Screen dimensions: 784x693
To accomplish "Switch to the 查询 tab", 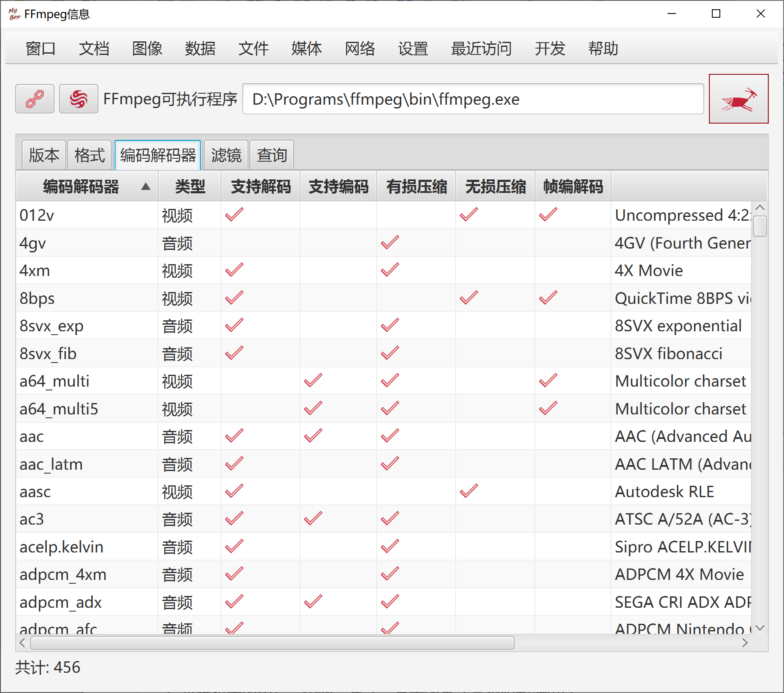I will click(272, 155).
